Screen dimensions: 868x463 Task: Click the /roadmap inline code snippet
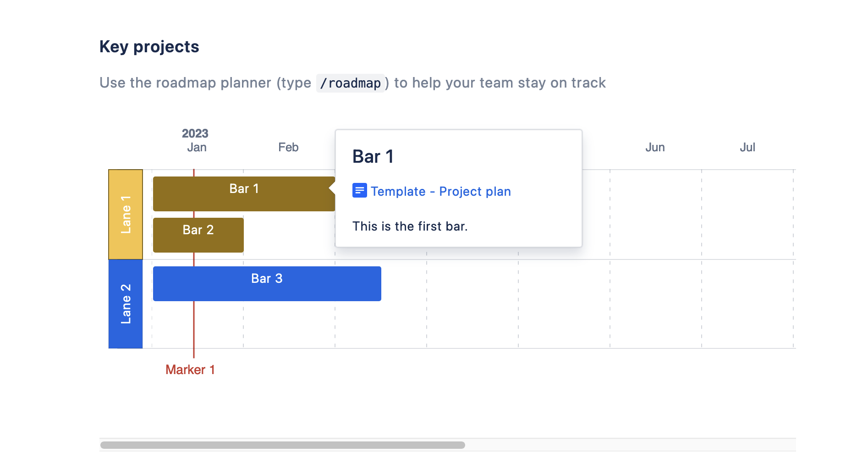pos(350,83)
